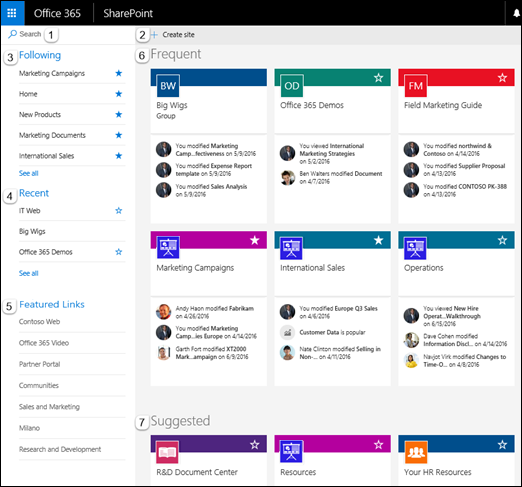Image resolution: width=522 pixels, height=487 pixels.
Task: Open 'You modified Supplier Proposal' activity
Action: tap(464, 170)
